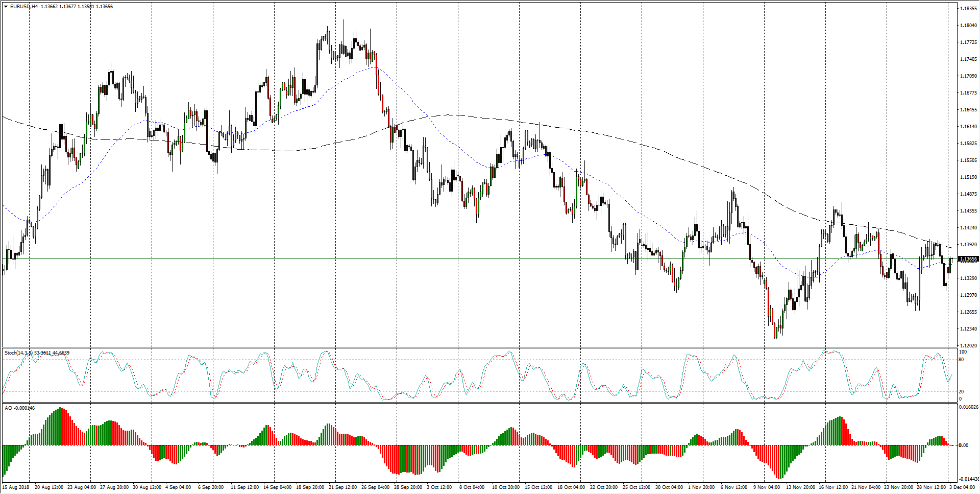Click the 3 Dec 04:00 time axis label
The height and width of the screenshot is (494, 980).
pyautogui.click(x=962, y=487)
